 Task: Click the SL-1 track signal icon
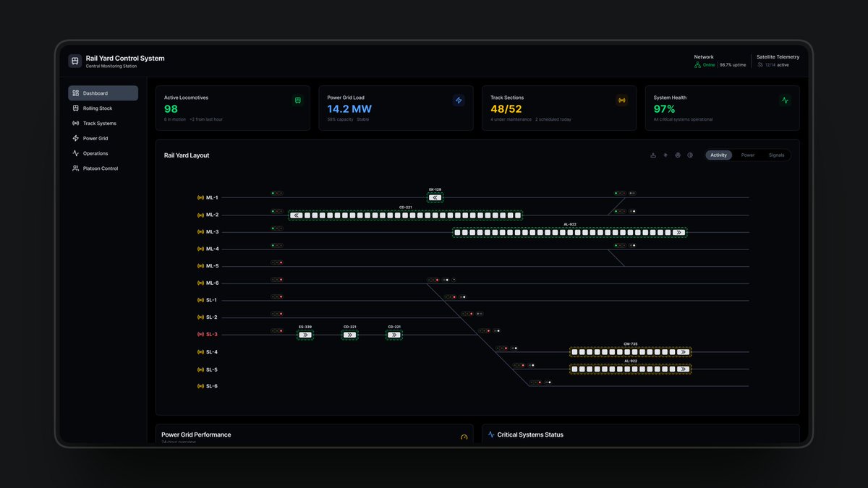201,300
